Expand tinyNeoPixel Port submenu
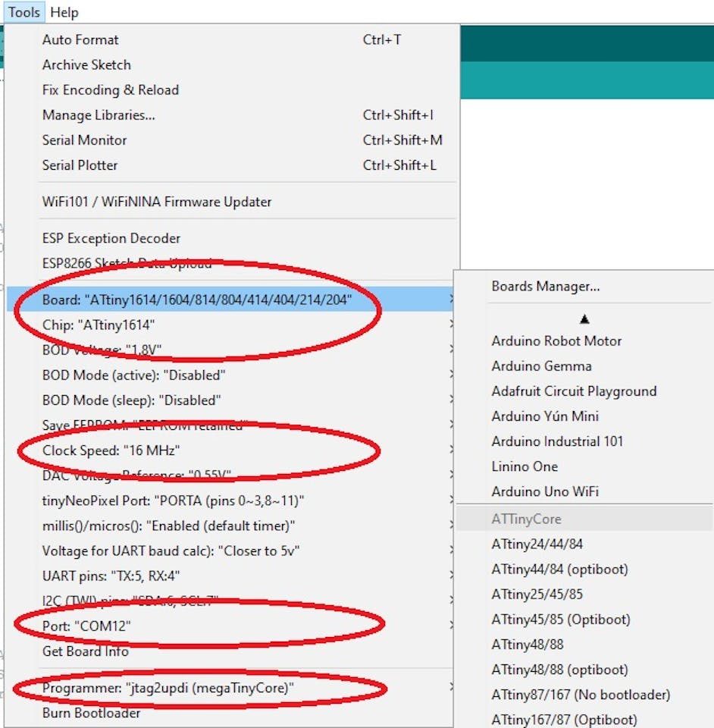 tap(230, 500)
